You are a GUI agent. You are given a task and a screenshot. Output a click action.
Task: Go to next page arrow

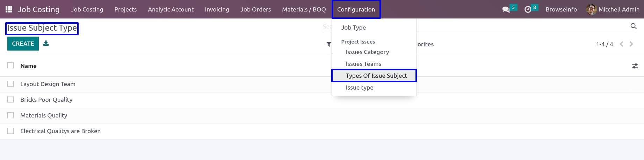coord(631,44)
